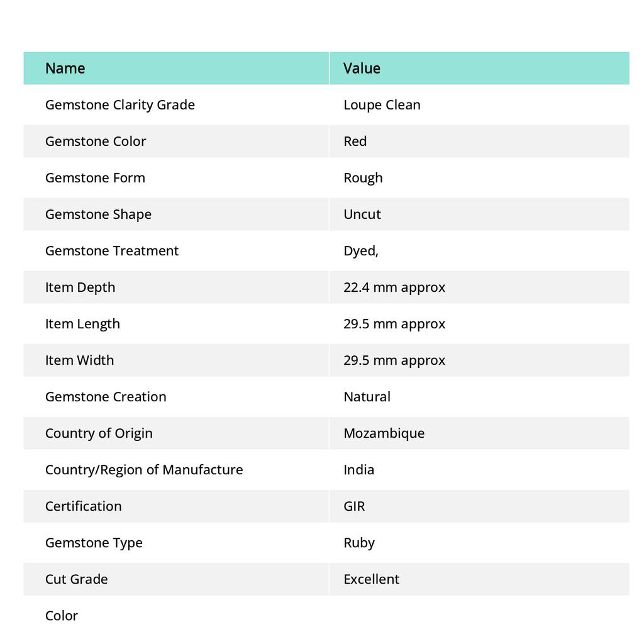Click the Value column header
Viewport: 644px width, 644px height.
tap(362, 68)
